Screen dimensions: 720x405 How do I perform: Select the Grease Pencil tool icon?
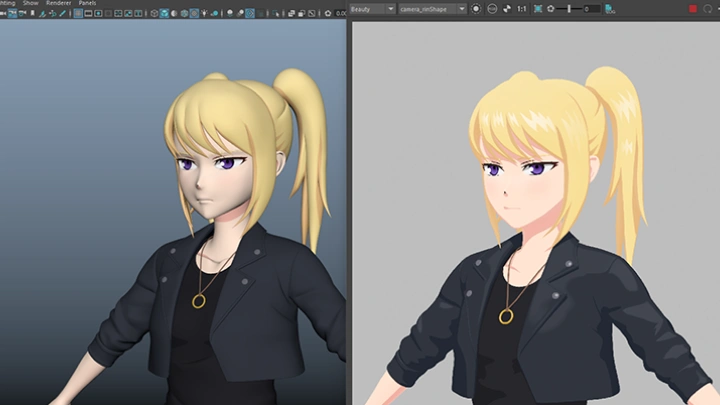coord(62,13)
